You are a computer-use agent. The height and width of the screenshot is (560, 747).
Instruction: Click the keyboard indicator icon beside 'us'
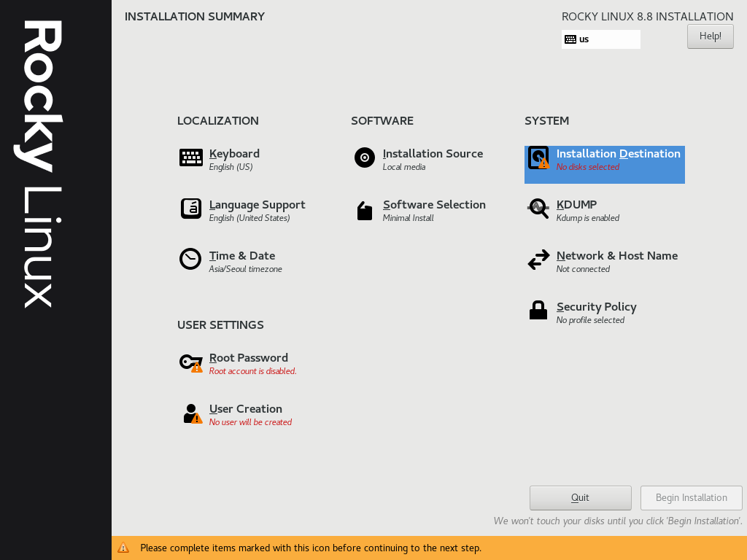coord(570,39)
